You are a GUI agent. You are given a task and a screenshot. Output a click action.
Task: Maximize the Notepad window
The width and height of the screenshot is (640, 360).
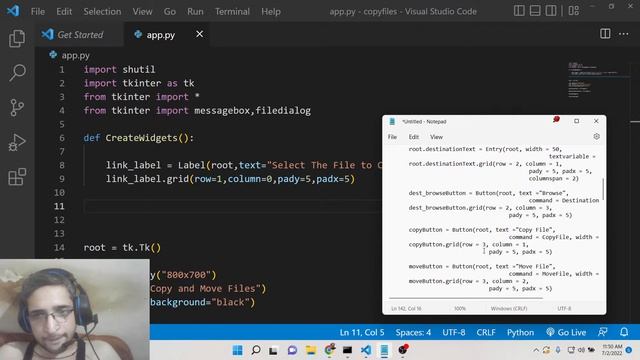coord(576,121)
